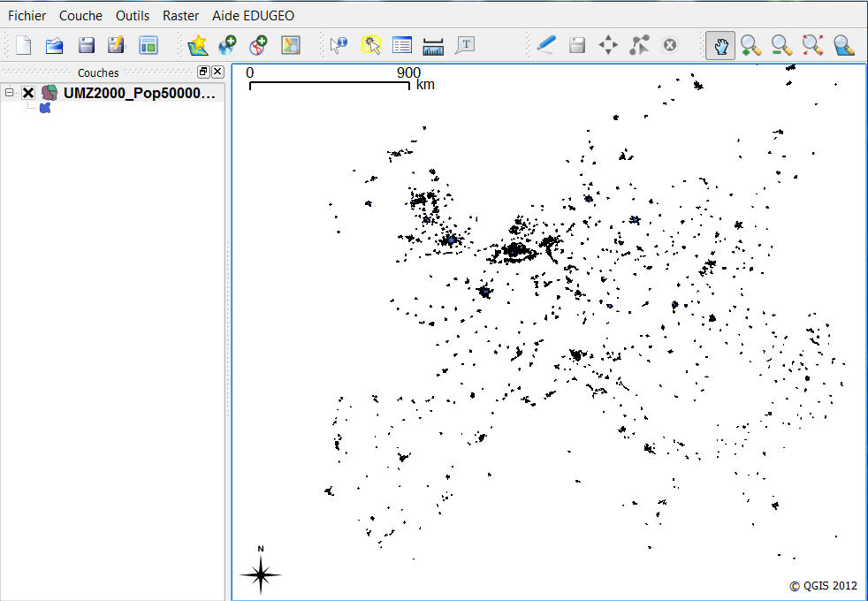Select the UMZ2000_Pop50000 layer name
868x601 pixels.
tap(139, 93)
